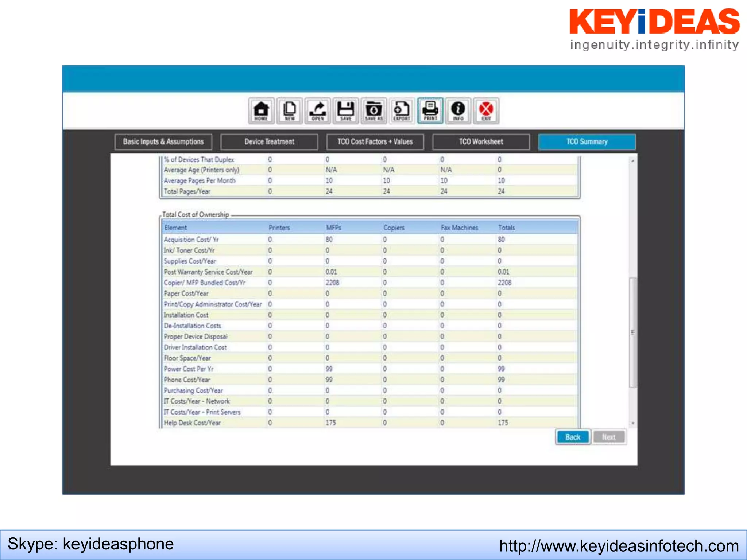Select the Installation Cost row
Viewport: 747px width, 560px height.
click(x=370, y=315)
